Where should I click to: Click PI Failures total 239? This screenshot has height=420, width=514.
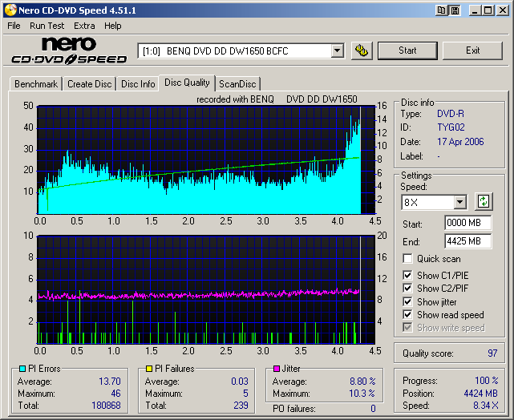[x=241, y=406]
